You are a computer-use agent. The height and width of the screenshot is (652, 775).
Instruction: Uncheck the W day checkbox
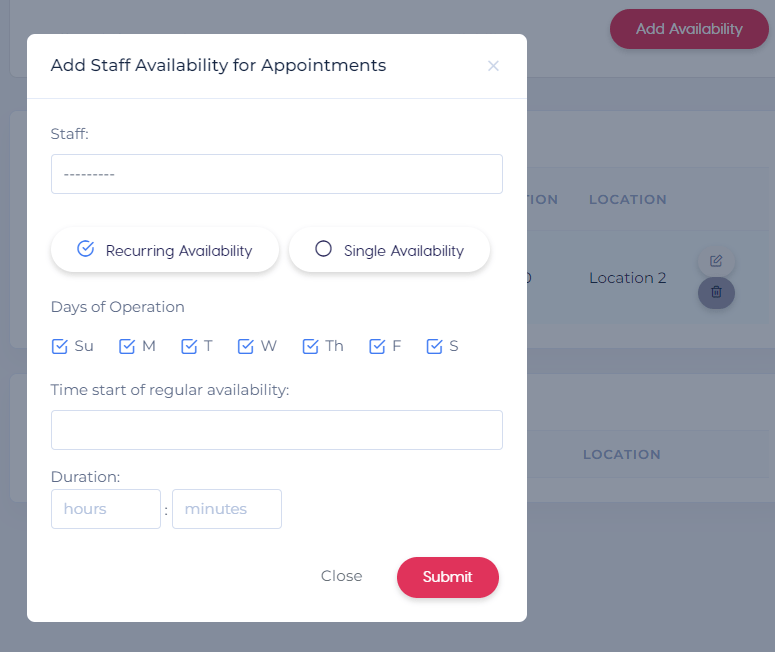pos(246,346)
